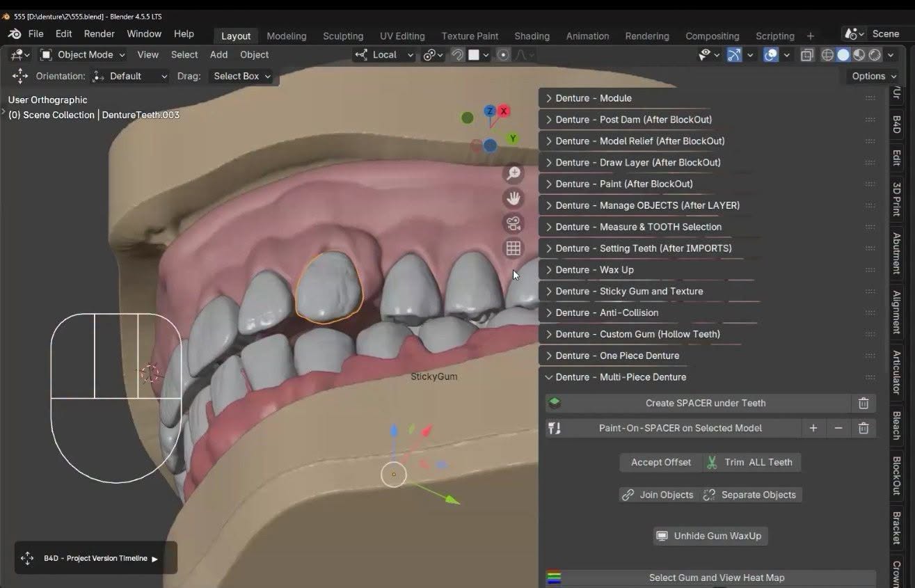This screenshot has height=588, width=915.
Task: Open the Object Mode dropdown
Action: pyautogui.click(x=83, y=54)
